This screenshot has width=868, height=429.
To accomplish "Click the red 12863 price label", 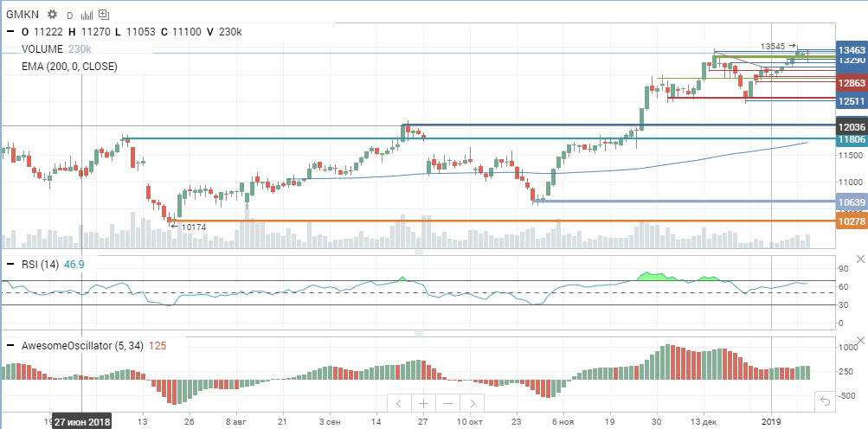I will 852,84.
